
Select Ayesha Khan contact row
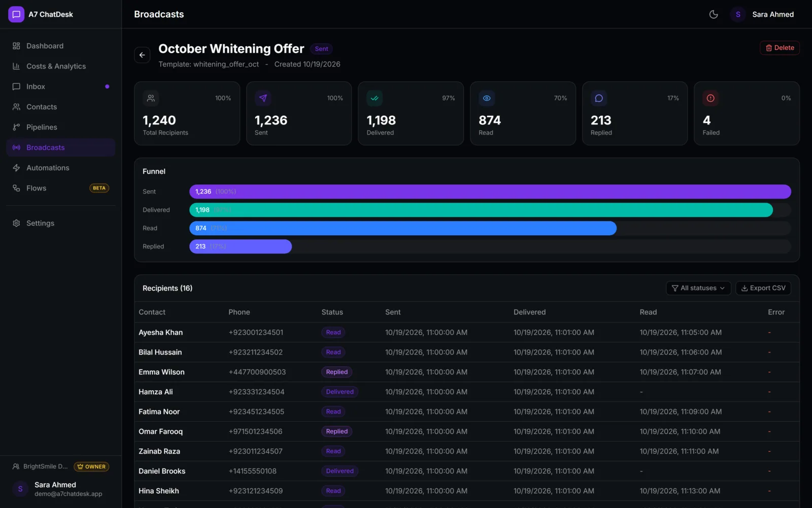467,332
